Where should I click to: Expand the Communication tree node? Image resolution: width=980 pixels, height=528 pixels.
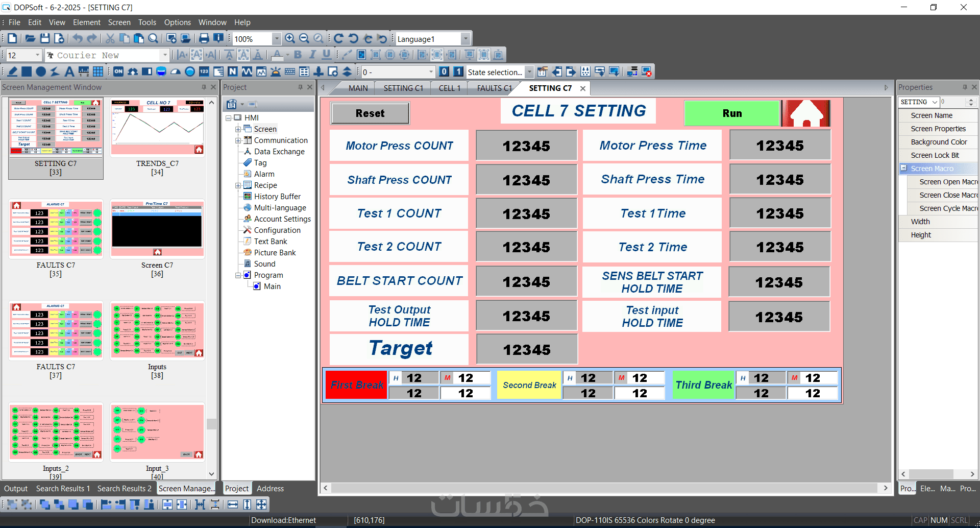point(238,140)
